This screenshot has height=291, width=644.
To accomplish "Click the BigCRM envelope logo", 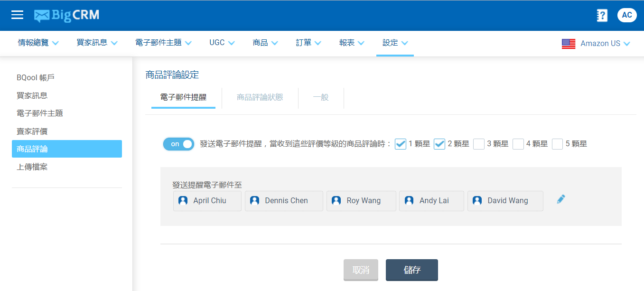I will pos(42,16).
